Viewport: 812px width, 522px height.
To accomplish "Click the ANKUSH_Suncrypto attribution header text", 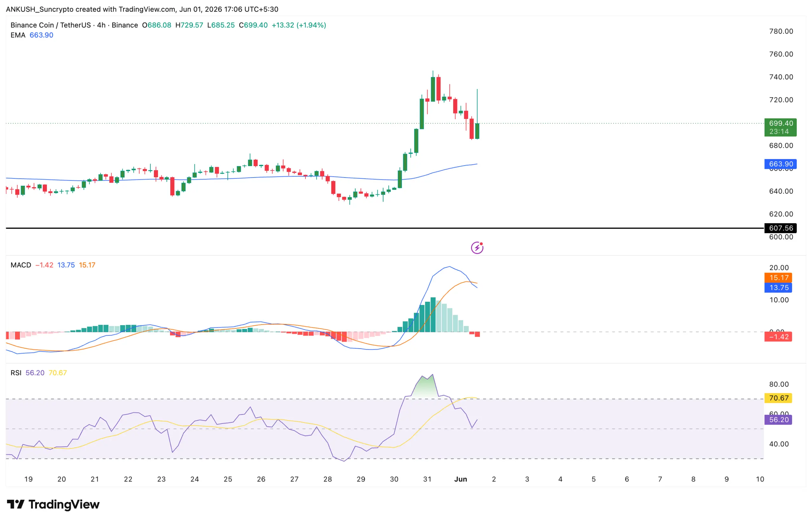I will 142,9.
